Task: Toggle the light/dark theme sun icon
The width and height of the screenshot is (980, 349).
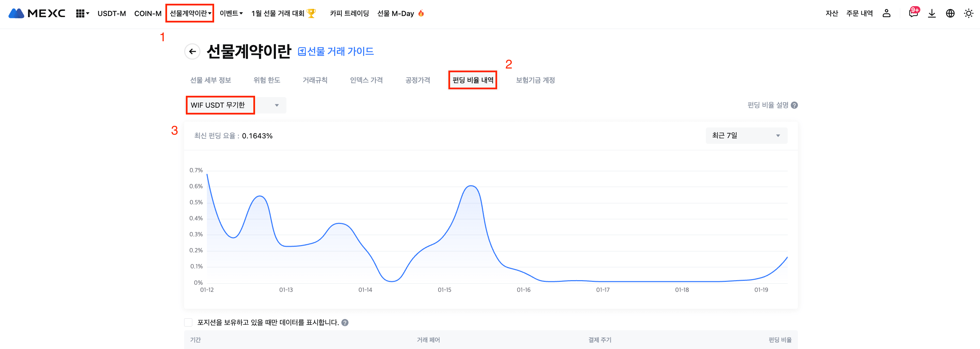Action: click(x=968, y=13)
